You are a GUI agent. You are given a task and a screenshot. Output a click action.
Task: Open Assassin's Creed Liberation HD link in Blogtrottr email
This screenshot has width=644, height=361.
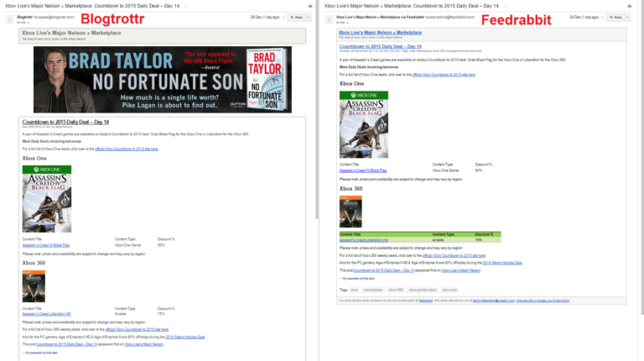tap(46, 314)
